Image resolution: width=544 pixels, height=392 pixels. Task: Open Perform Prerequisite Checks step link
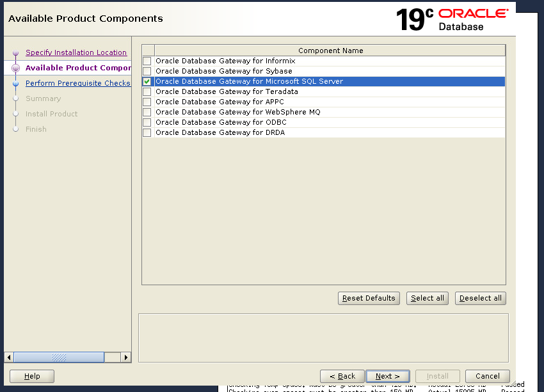tap(78, 83)
